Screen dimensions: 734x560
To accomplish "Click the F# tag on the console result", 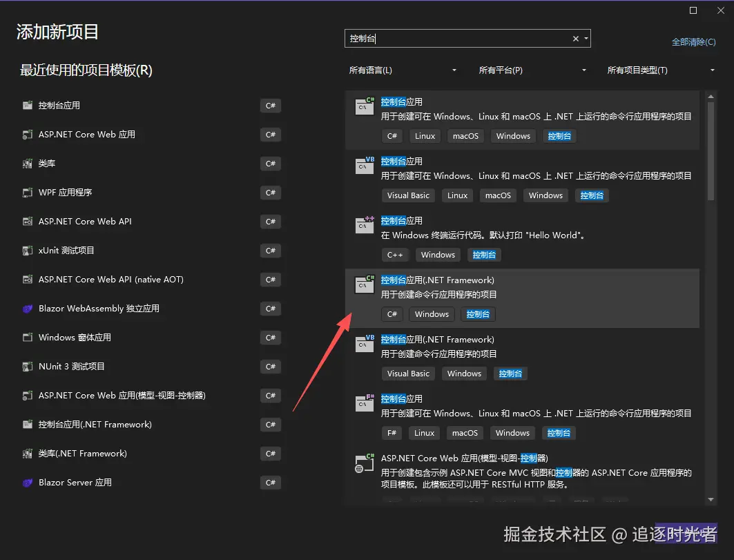I will coord(392,433).
